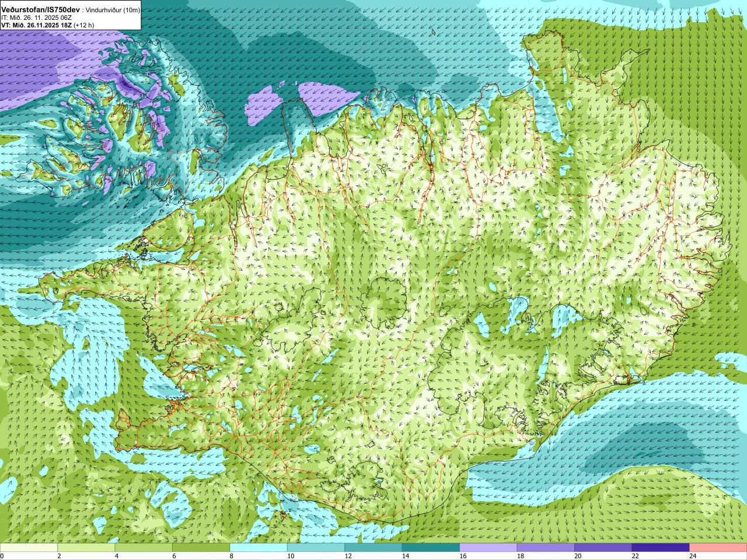747x560 pixels.
Task: Click the 'Veðurstofan/IS750dev' title text
Action: (41, 10)
